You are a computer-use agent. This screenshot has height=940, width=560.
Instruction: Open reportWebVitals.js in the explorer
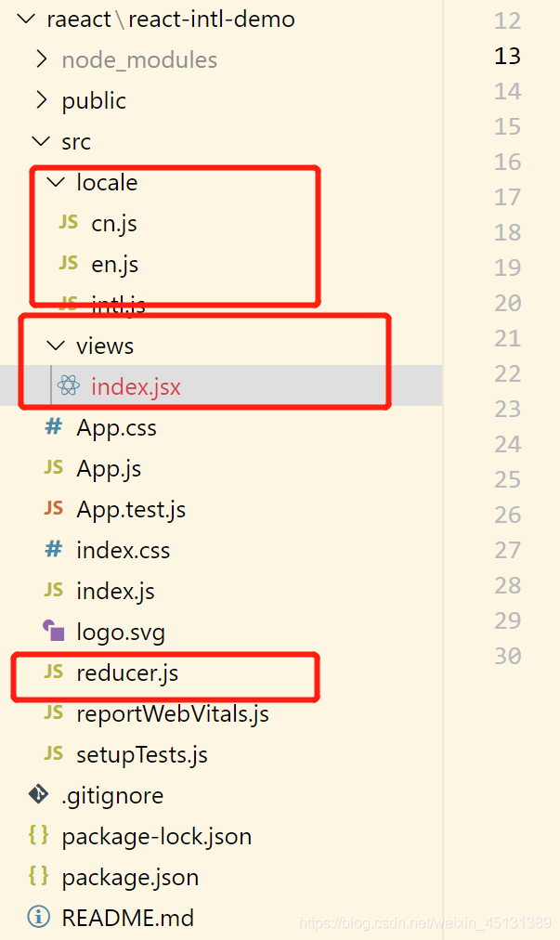(x=172, y=713)
